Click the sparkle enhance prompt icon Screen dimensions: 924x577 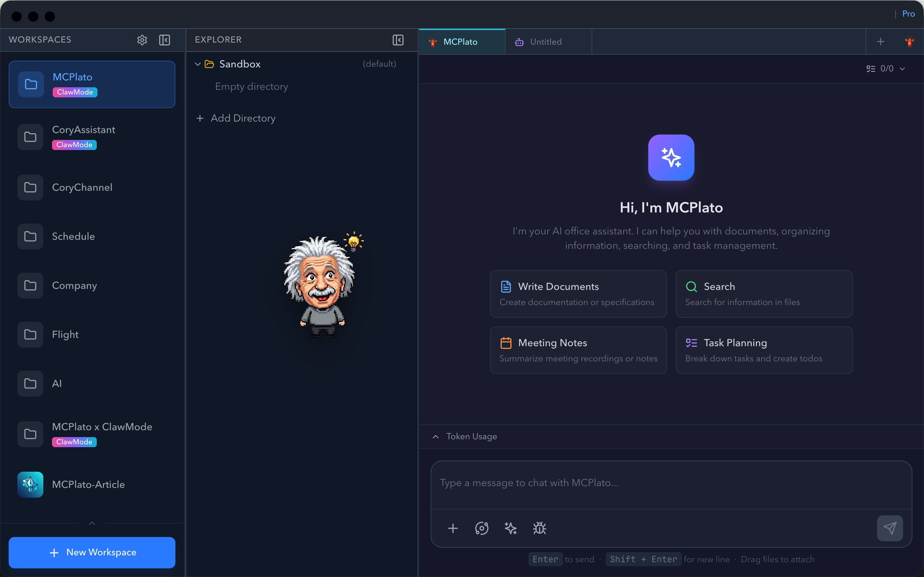[x=510, y=528]
